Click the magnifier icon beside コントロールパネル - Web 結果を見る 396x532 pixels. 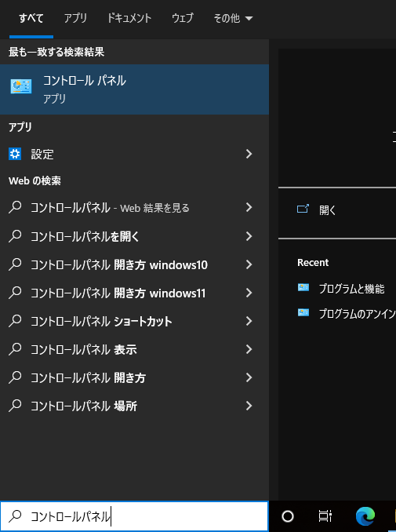[15, 207]
